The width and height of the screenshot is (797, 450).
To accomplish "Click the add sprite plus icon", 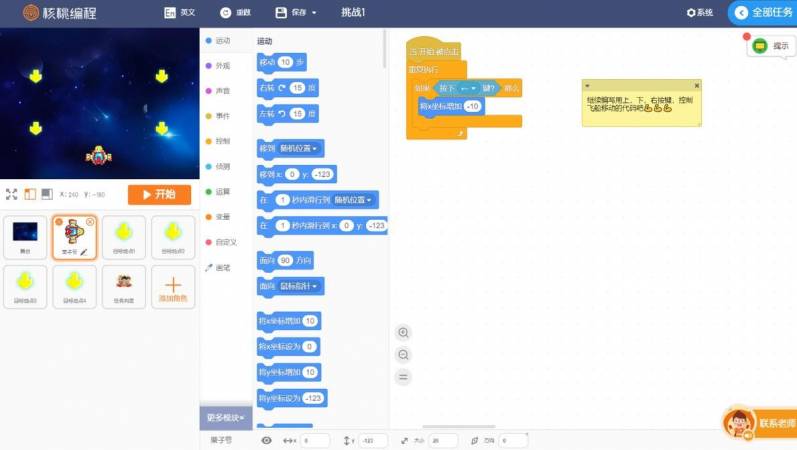I will coord(173,286).
